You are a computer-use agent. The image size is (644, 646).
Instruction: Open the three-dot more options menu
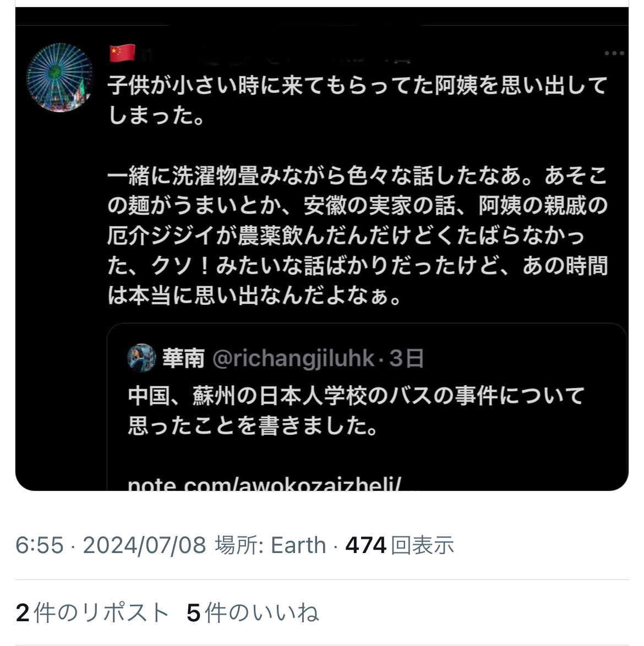(614, 53)
